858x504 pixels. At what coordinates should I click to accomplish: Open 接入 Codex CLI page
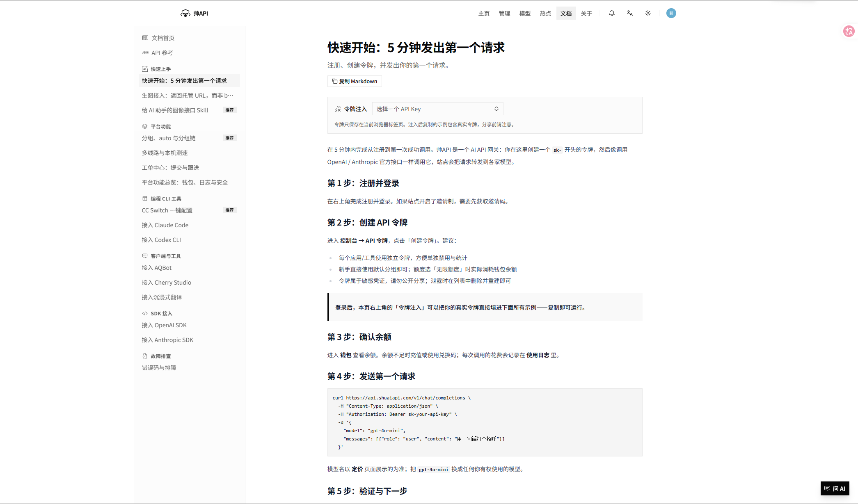point(189,239)
